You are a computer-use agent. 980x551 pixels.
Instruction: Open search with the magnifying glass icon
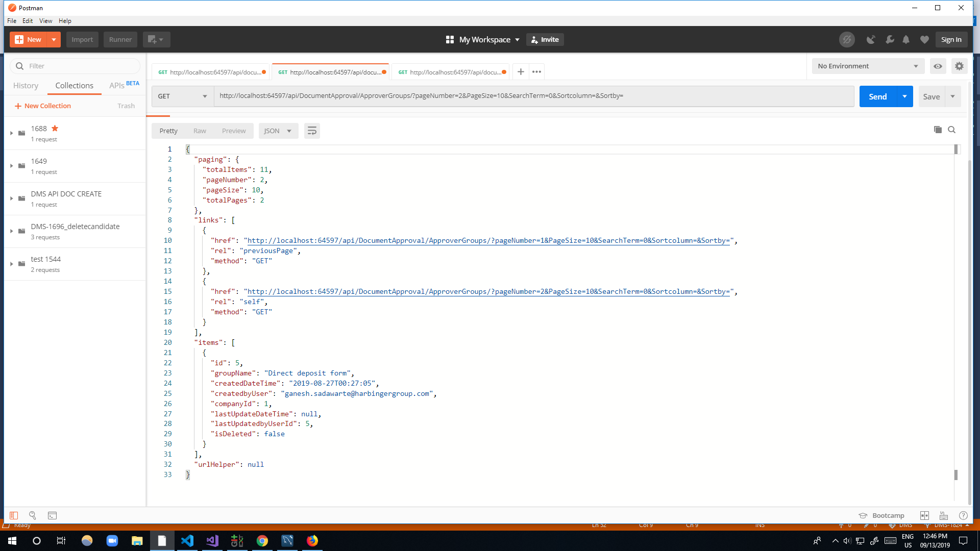pos(32,516)
